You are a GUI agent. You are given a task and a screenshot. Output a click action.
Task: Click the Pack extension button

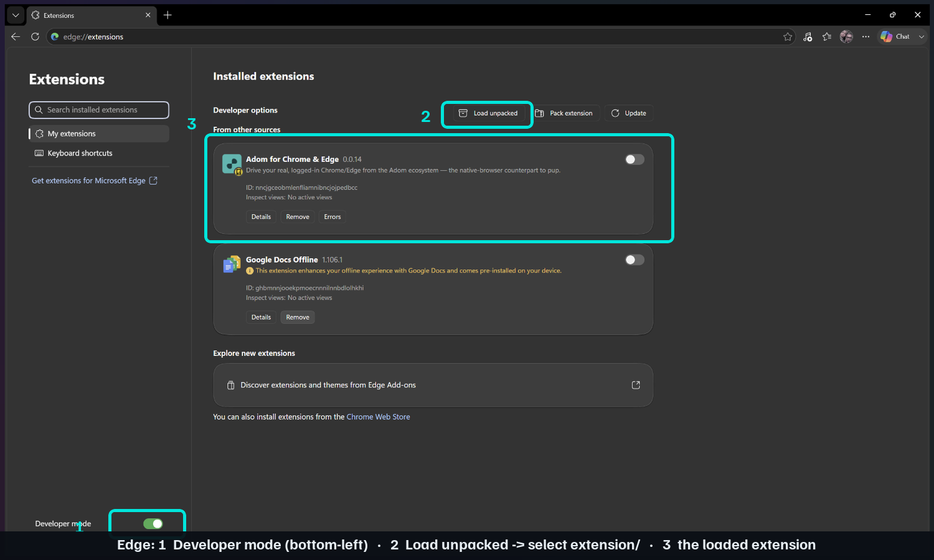coord(564,113)
